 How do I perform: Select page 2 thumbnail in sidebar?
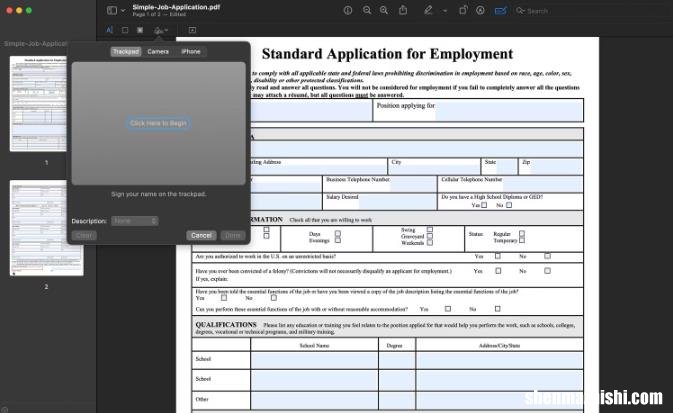pos(46,228)
